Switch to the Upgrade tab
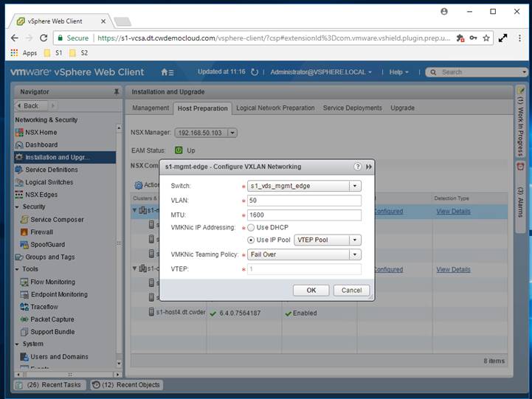 coord(402,108)
